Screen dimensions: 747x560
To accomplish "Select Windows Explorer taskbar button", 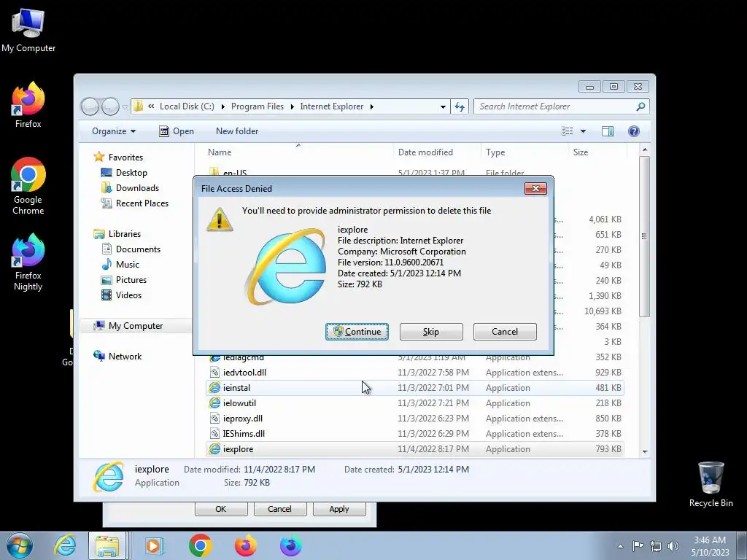I will tap(107, 545).
